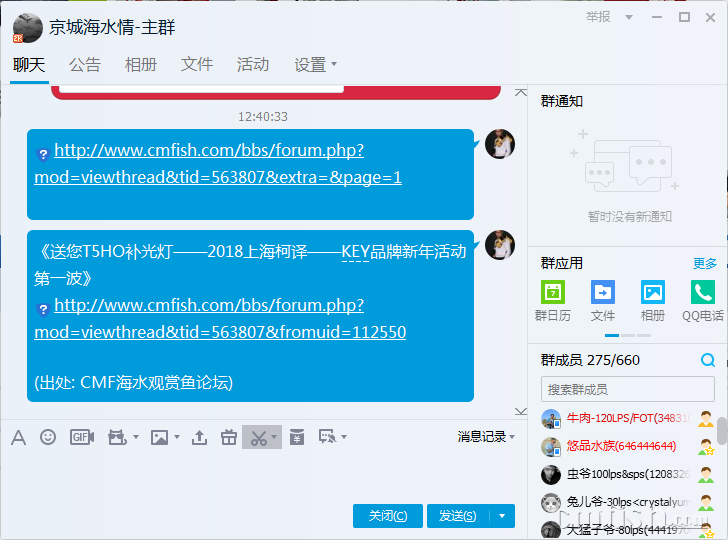
Task: Switch to the 聊天 tab
Action: pyautogui.click(x=29, y=65)
